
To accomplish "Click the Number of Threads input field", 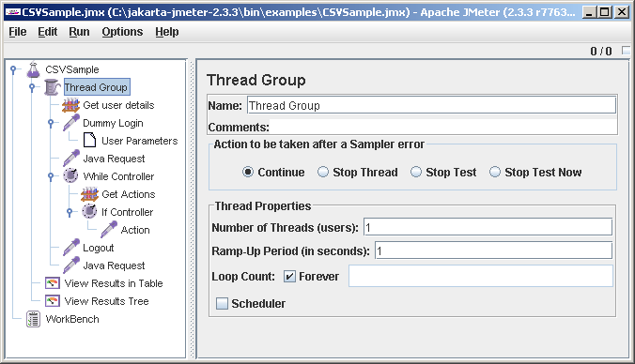I will click(488, 227).
